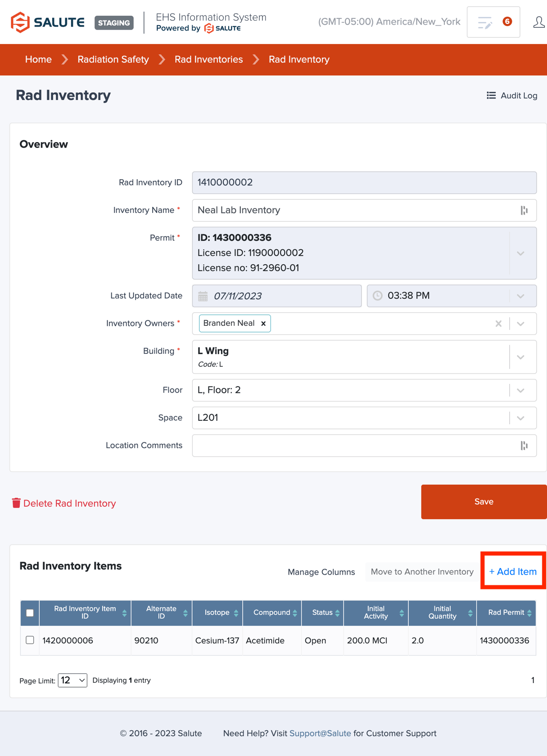Open the Page Limit dropdown
The height and width of the screenshot is (756, 547).
[72, 680]
